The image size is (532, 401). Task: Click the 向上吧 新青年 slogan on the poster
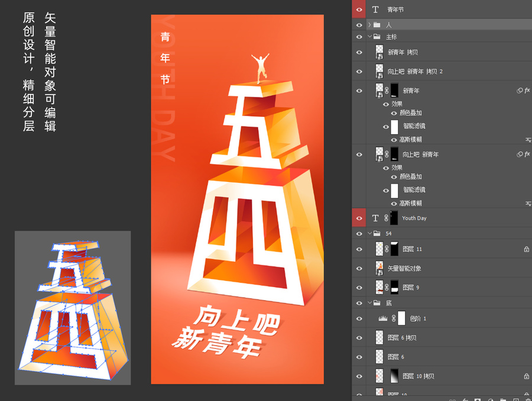[x=226, y=331]
